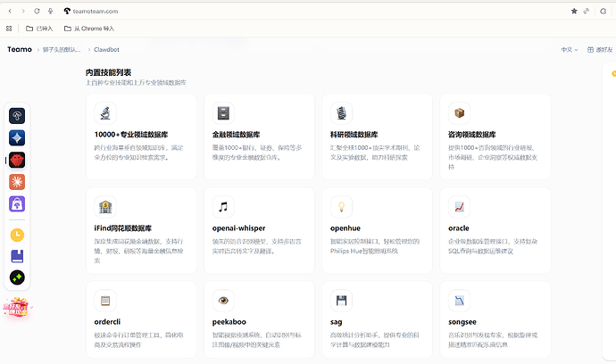Image resolution: width=616 pixels, height=364 pixels.
Task: Open the top dark mushroom sidebar icon
Action: pos(17,116)
